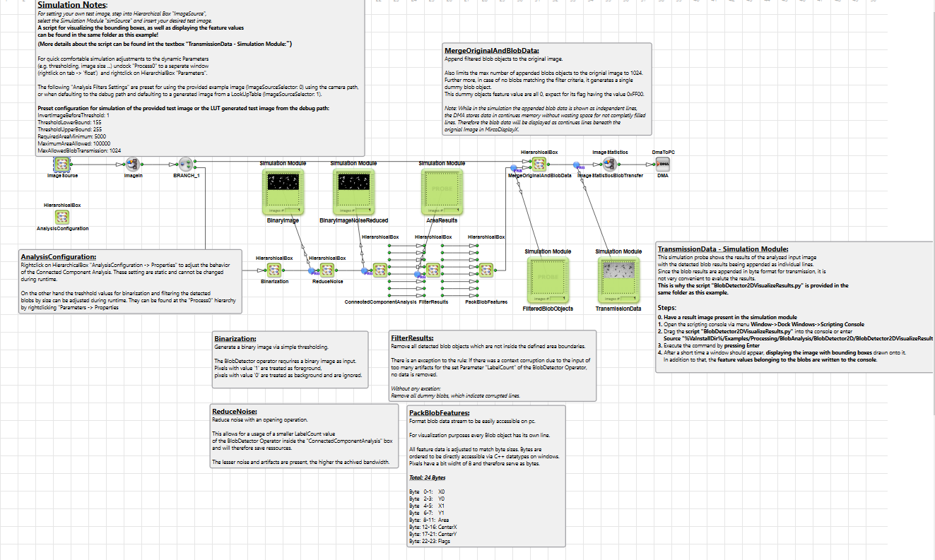Select the PackBlobFeatures hierarchical box
Viewport: 935px width, 560px height.
486,270
